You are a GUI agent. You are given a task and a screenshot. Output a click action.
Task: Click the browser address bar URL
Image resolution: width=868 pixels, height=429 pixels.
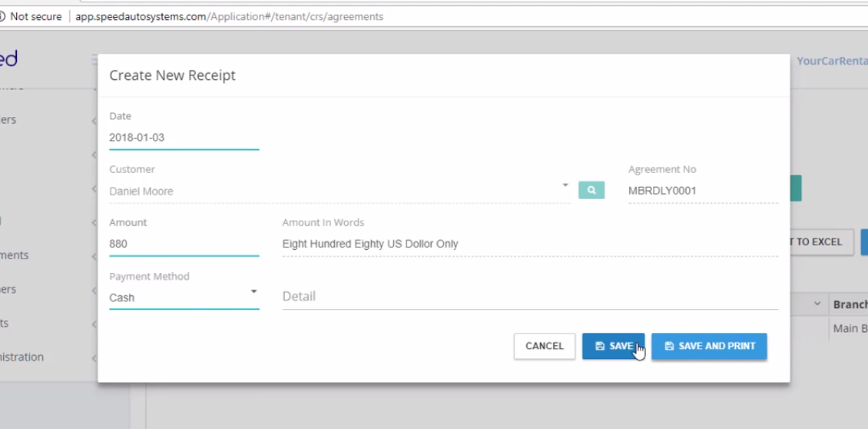229,17
